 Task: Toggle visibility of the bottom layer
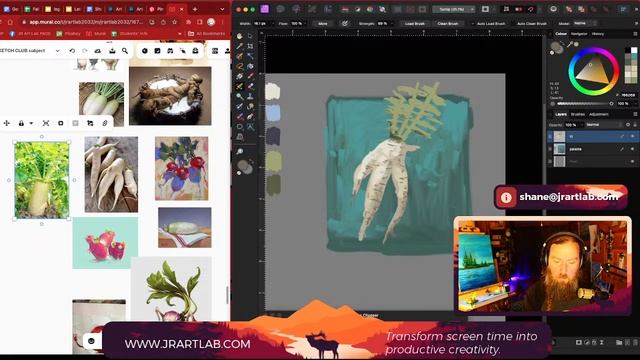tap(633, 162)
